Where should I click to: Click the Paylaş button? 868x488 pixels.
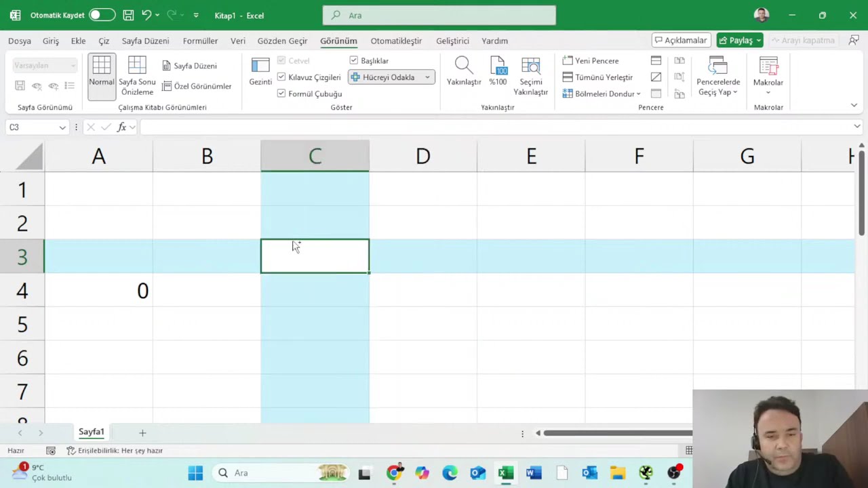740,40
